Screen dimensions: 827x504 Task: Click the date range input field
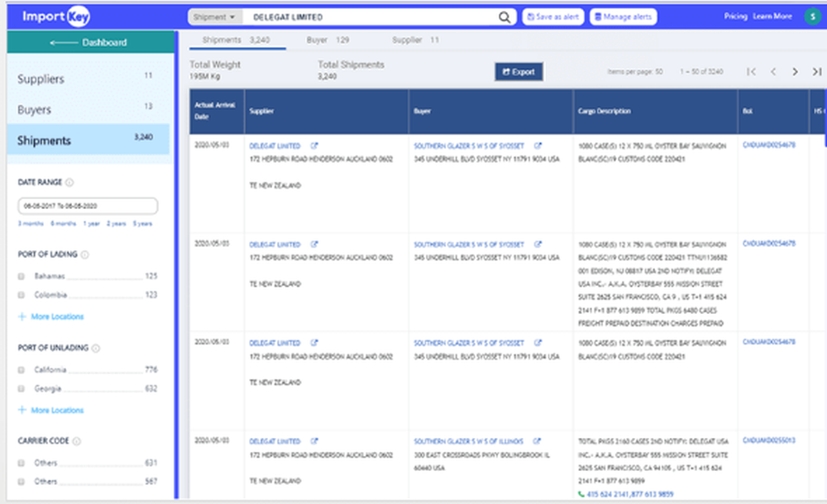tap(88, 206)
